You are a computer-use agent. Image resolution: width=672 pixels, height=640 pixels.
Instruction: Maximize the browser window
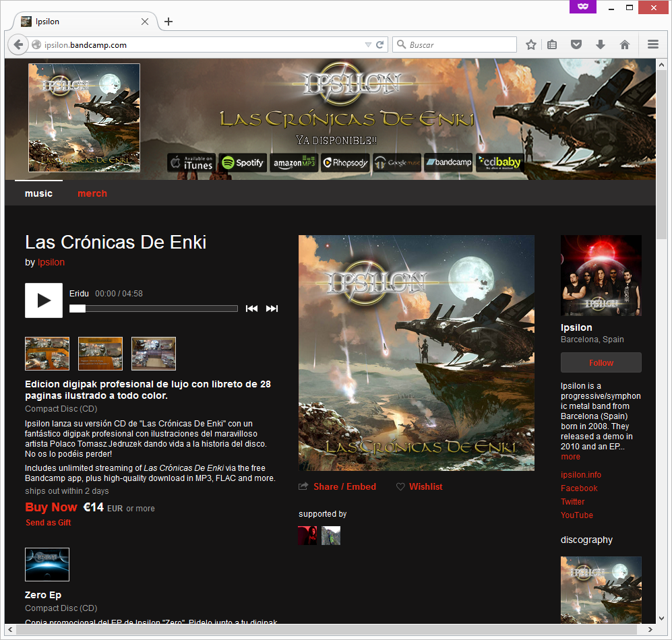click(630, 7)
